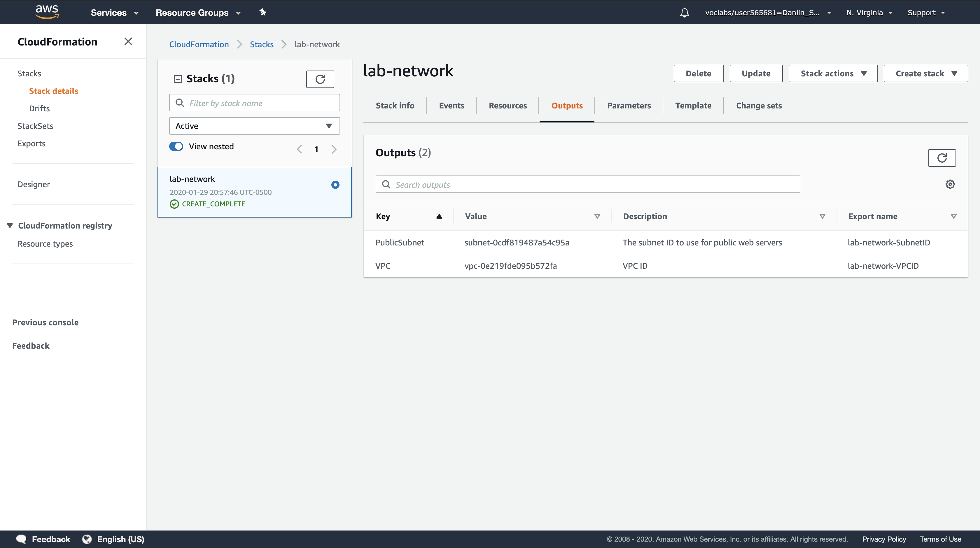Follow the Stacks breadcrumb link
This screenshot has width=980, height=548.
pyautogui.click(x=261, y=45)
